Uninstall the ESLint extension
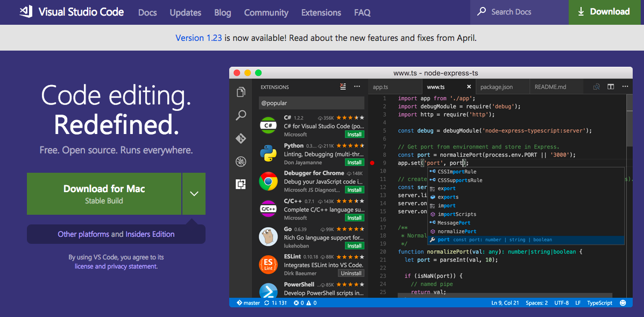 tap(351, 273)
